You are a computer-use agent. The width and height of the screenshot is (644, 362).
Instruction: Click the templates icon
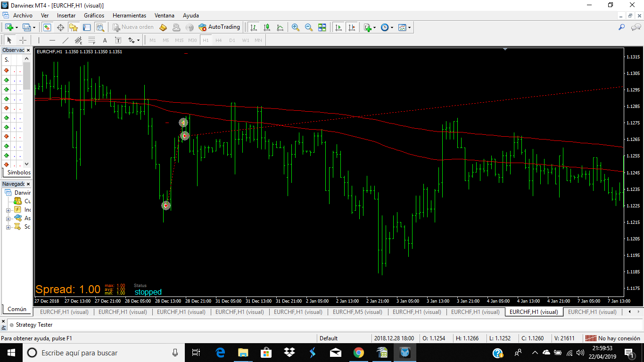tap(402, 27)
